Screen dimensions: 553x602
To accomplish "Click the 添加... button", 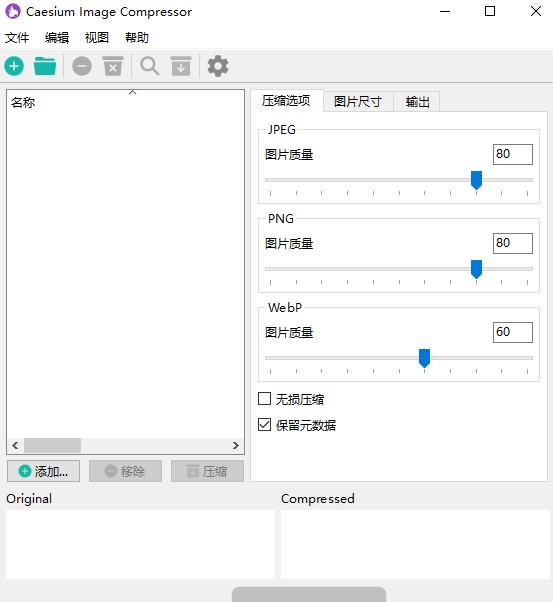I will pos(43,471).
